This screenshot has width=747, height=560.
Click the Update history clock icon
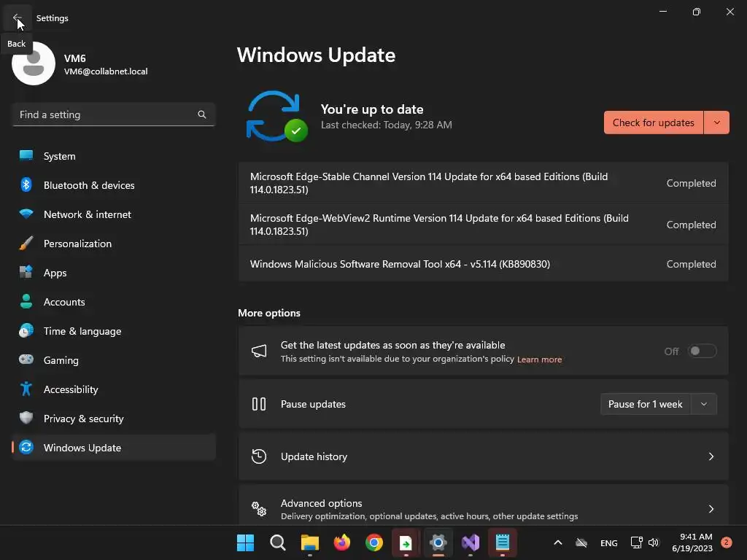[x=259, y=456]
